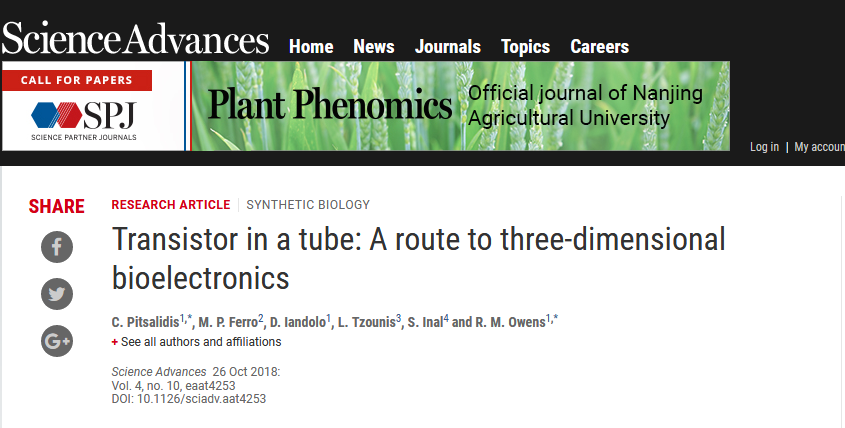Open the Journals menu
The height and width of the screenshot is (428, 845).
coord(447,47)
